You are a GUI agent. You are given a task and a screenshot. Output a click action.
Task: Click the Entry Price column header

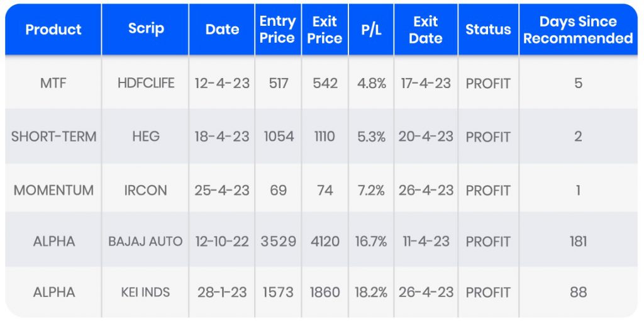[277, 30]
